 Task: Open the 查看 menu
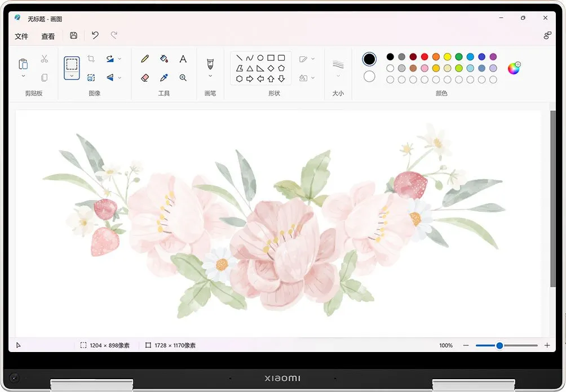click(48, 36)
